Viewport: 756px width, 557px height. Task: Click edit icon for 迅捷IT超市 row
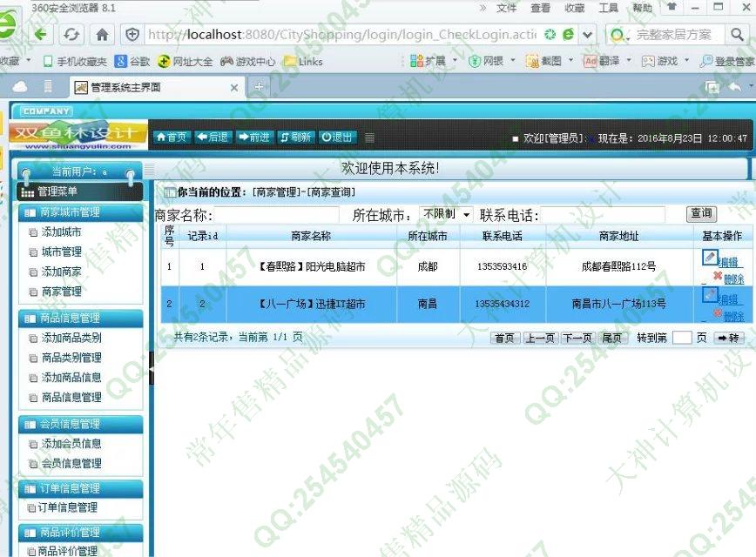click(710, 294)
